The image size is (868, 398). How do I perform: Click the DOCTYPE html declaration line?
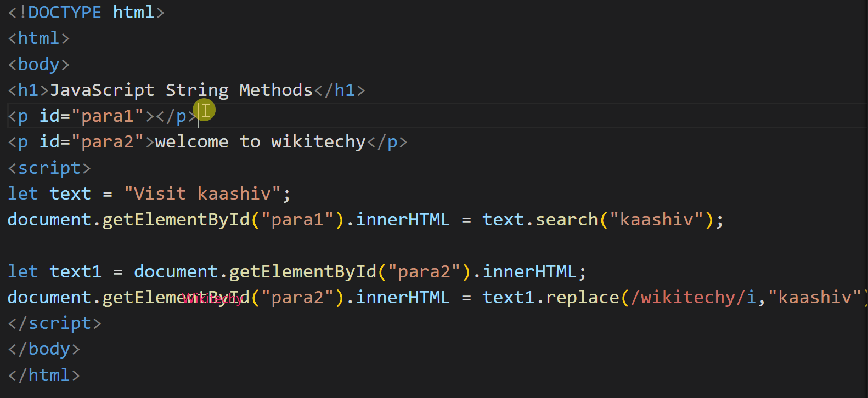(86, 12)
